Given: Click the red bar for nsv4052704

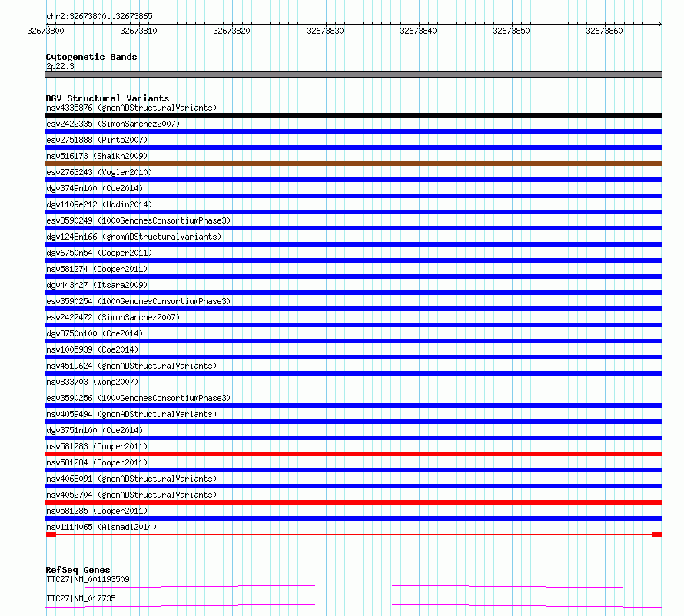Looking at the screenshot, I should point(354,502).
